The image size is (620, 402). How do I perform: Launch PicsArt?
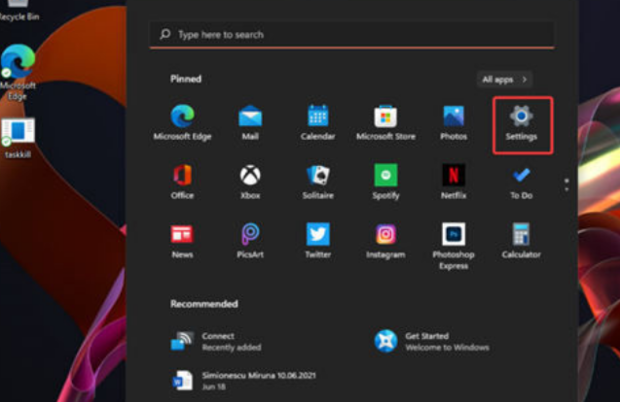(250, 241)
